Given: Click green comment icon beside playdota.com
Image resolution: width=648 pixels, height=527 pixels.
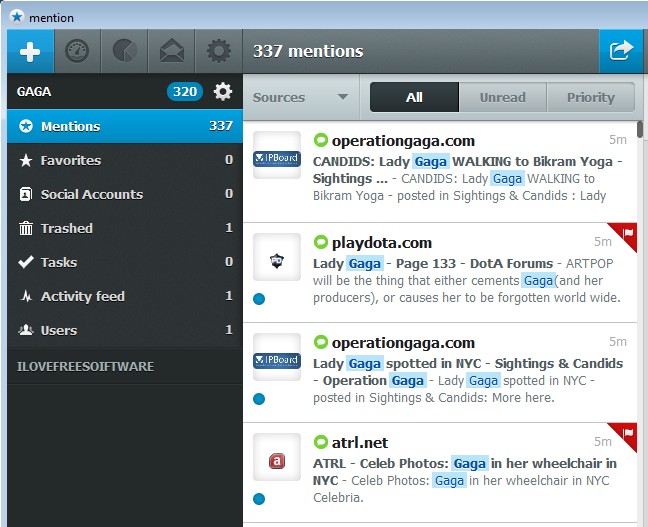Looking at the screenshot, I should [320, 242].
